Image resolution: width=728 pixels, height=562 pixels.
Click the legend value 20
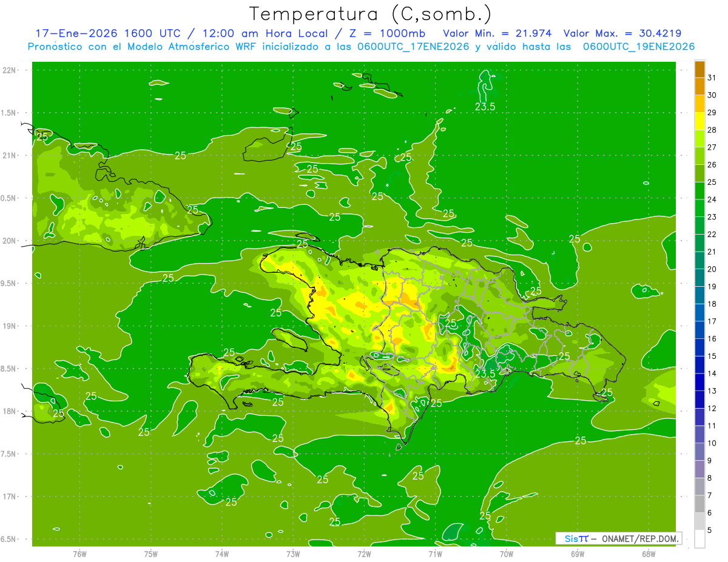[712, 269]
